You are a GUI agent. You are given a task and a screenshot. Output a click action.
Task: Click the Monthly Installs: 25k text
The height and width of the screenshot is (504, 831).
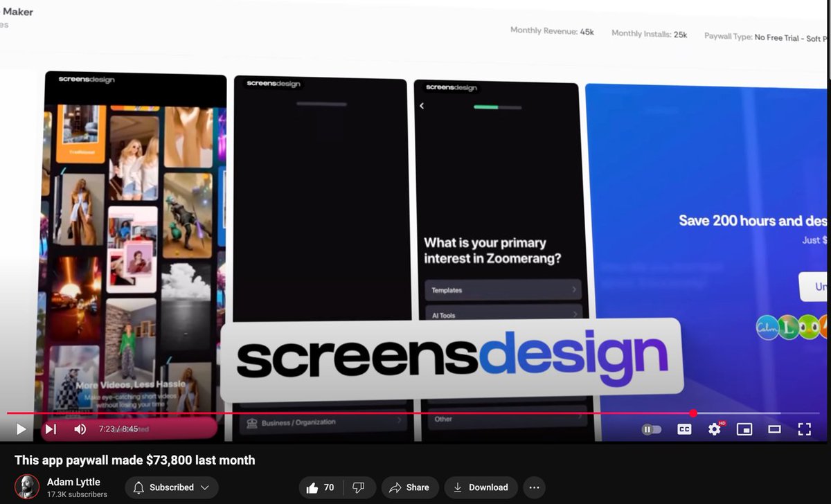coord(649,33)
